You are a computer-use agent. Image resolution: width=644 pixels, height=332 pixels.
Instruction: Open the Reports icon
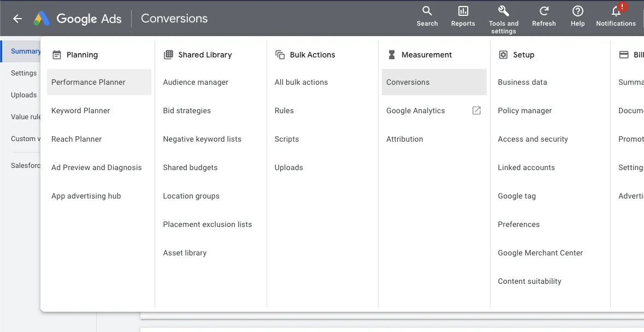(463, 12)
